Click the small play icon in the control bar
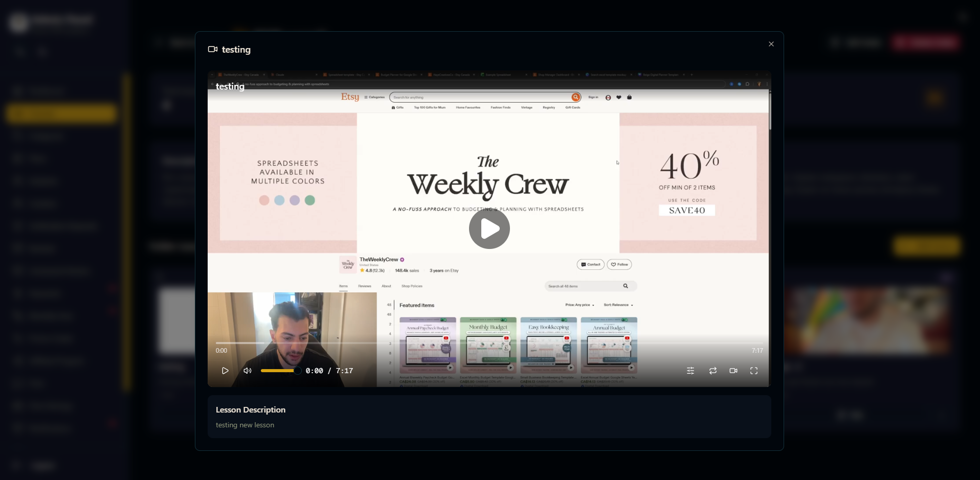The width and height of the screenshot is (980, 480). tap(225, 371)
